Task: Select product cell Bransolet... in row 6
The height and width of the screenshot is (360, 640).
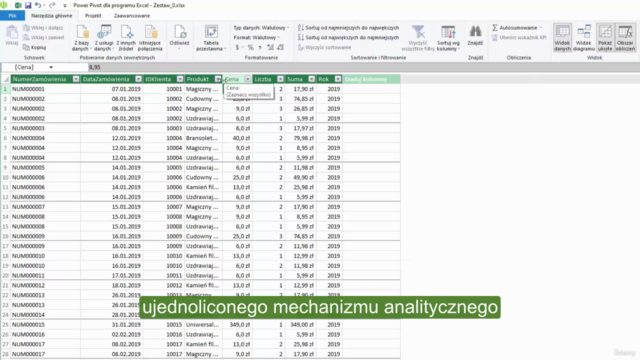Action: coord(203,138)
